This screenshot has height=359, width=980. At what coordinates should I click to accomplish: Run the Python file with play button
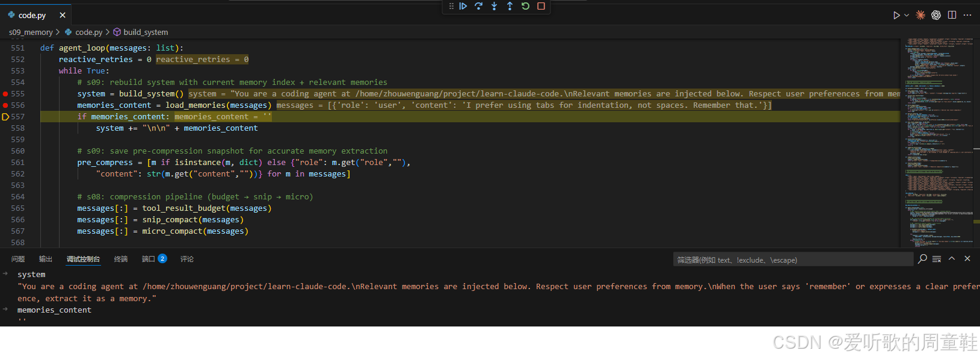point(896,15)
